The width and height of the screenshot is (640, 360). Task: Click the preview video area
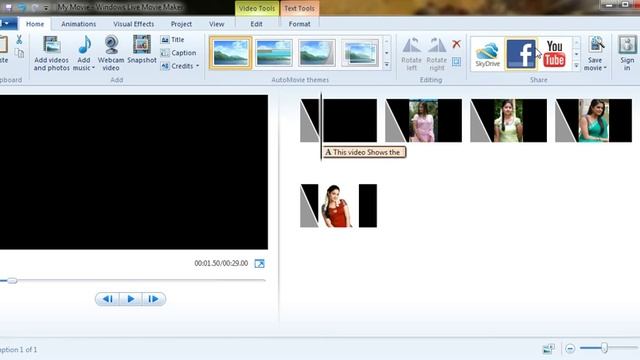134,172
